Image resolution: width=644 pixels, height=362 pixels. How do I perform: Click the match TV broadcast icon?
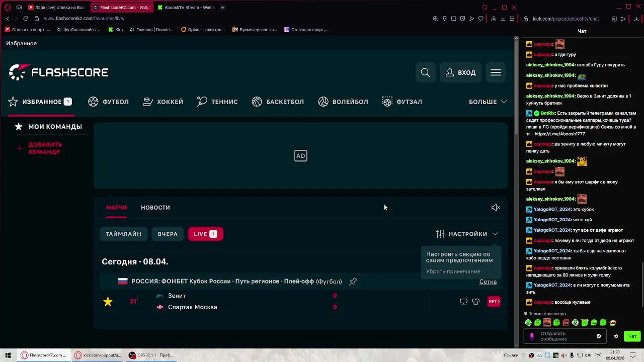pyautogui.click(x=464, y=302)
